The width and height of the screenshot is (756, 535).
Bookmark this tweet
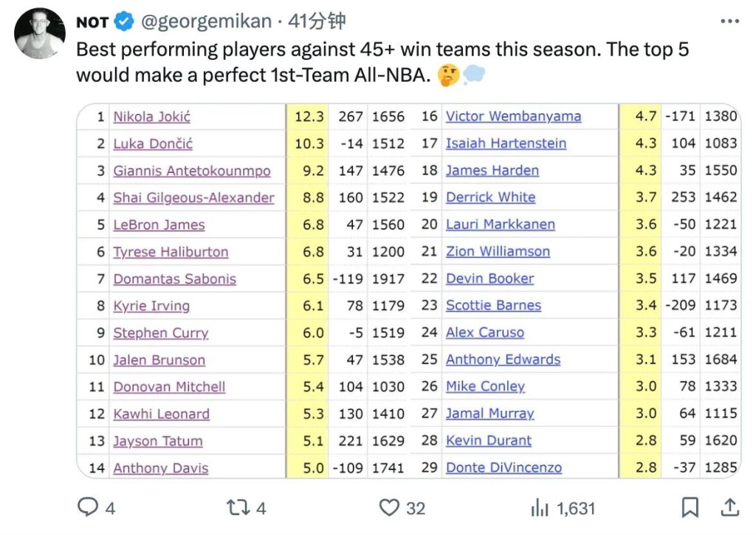tap(690, 508)
